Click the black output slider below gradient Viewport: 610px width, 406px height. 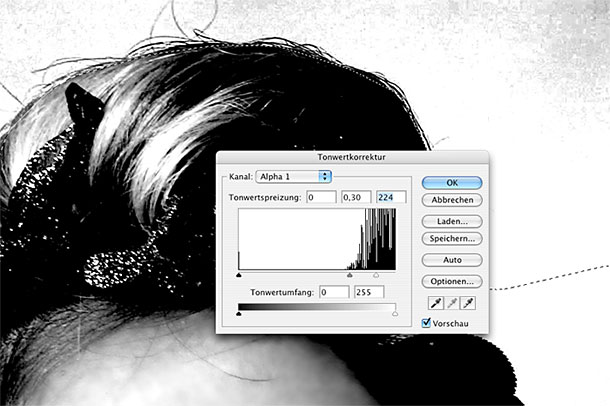point(239,313)
